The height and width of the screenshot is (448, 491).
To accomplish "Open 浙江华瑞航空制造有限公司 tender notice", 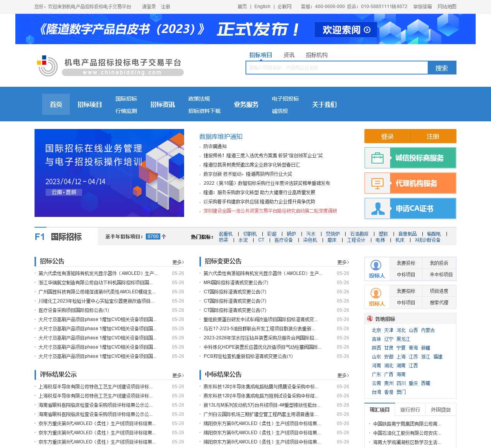I will pyautogui.click(x=96, y=283).
